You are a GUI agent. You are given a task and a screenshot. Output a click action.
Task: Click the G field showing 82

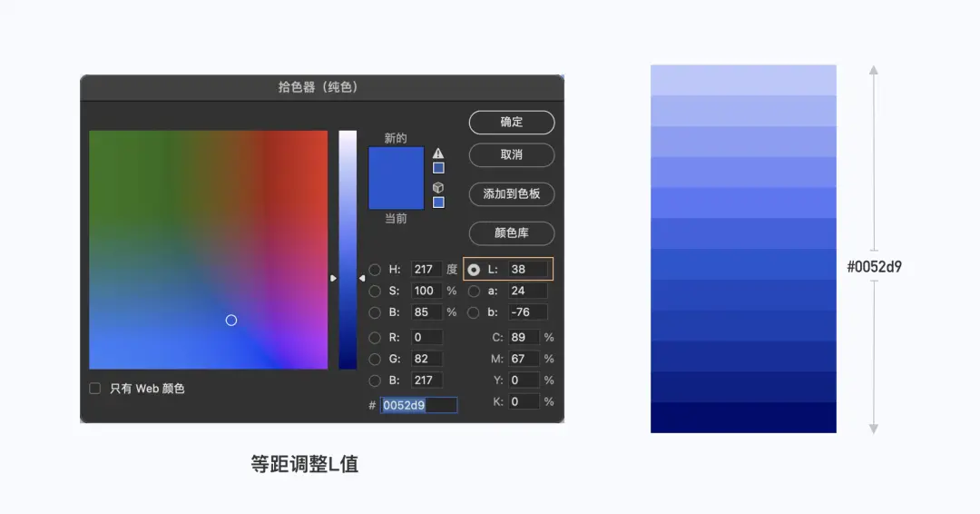point(426,359)
